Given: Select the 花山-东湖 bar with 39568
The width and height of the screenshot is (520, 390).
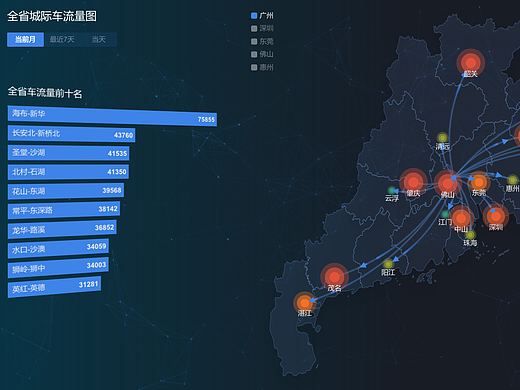Looking at the screenshot, I should 66,191.
